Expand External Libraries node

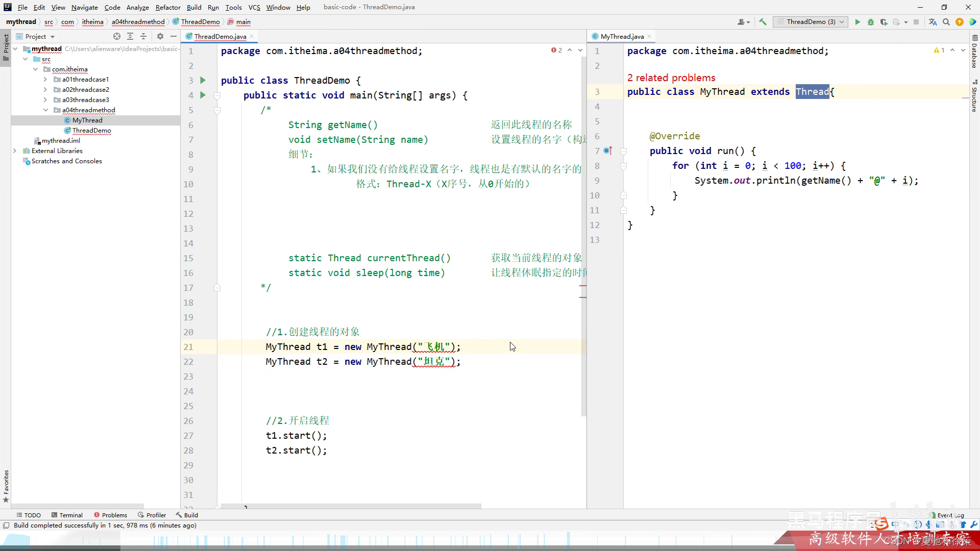[15, 151]
